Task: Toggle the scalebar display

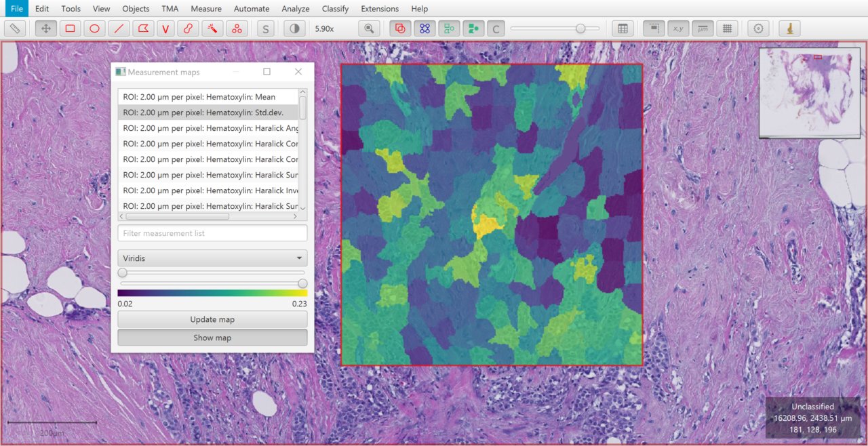Action: (703, 28)
